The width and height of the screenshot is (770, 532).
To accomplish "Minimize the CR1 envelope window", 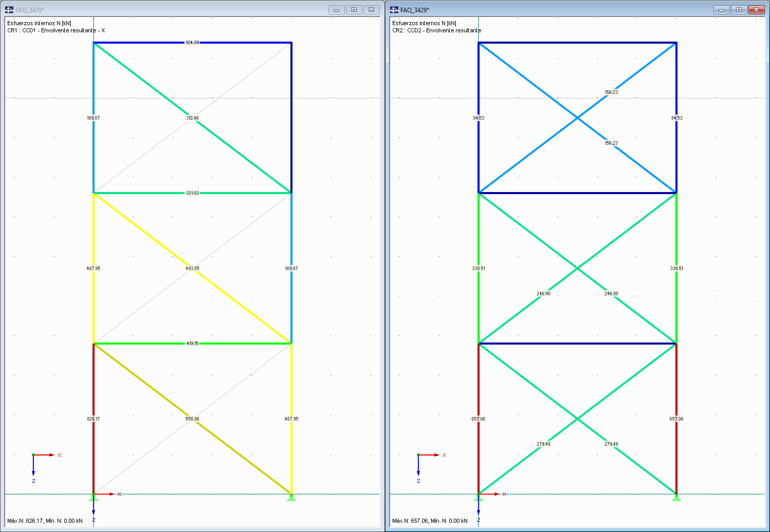I will (x=337, y=10).
